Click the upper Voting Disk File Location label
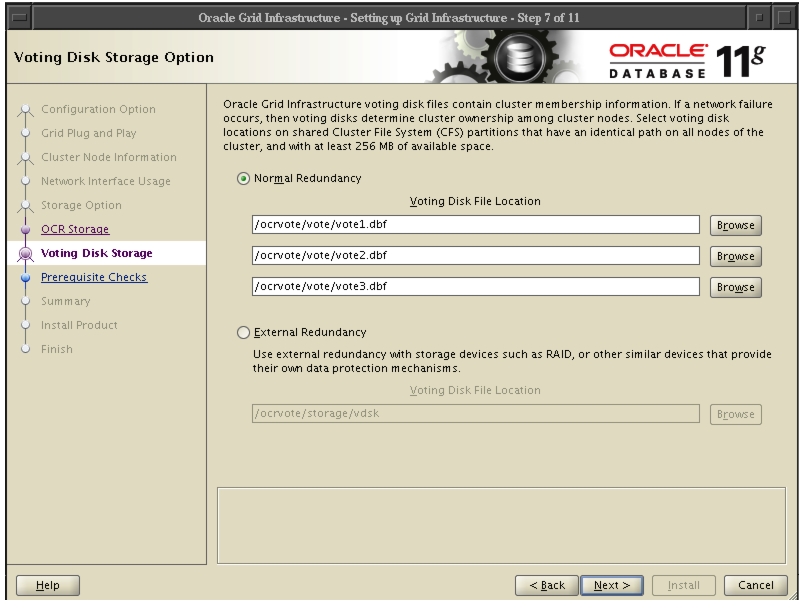 [x=475, y=201]
